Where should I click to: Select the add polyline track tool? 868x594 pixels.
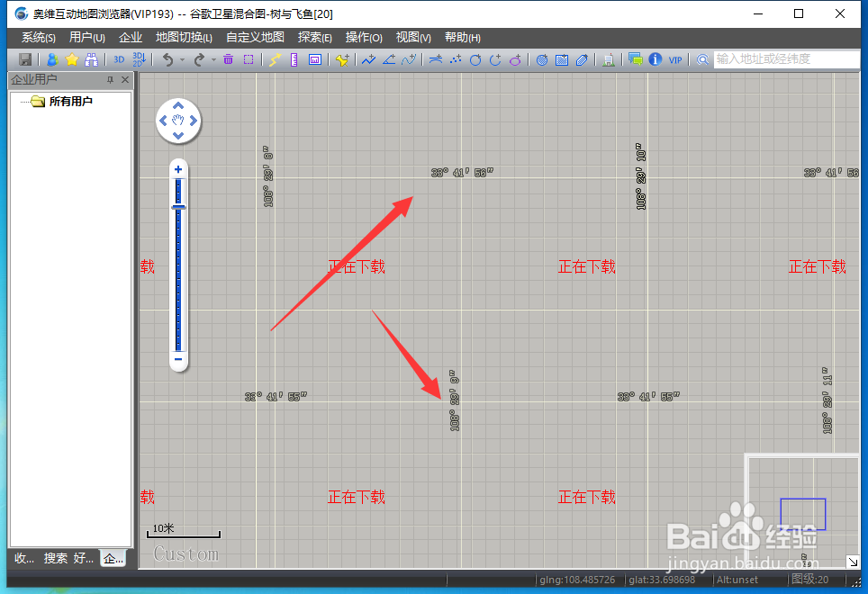[368, 59]
